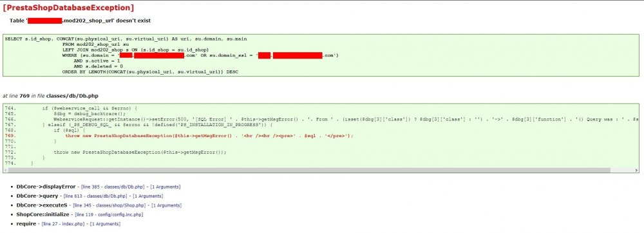644x233 pixels.
Task: Click the DbCore->query function name
Action: [x=37, y=196]
